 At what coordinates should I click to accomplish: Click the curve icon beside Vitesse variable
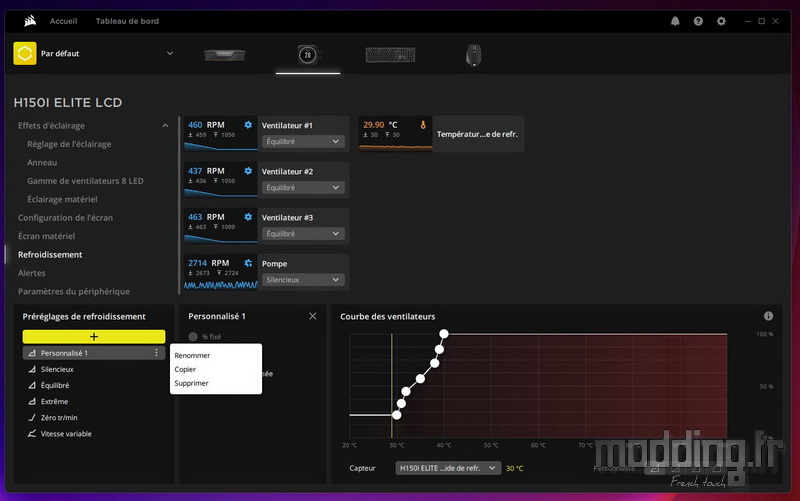coord(32,434)
